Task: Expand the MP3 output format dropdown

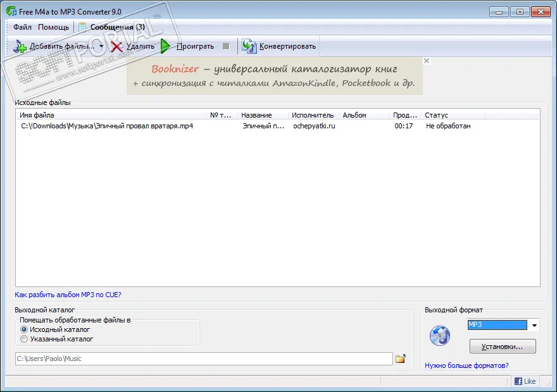Action: pyautogui.click(x=534, y=325)
